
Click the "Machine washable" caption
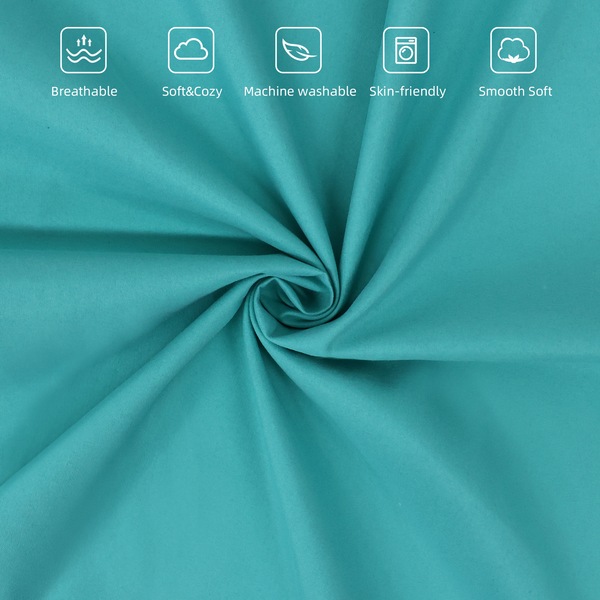(299, 92)
